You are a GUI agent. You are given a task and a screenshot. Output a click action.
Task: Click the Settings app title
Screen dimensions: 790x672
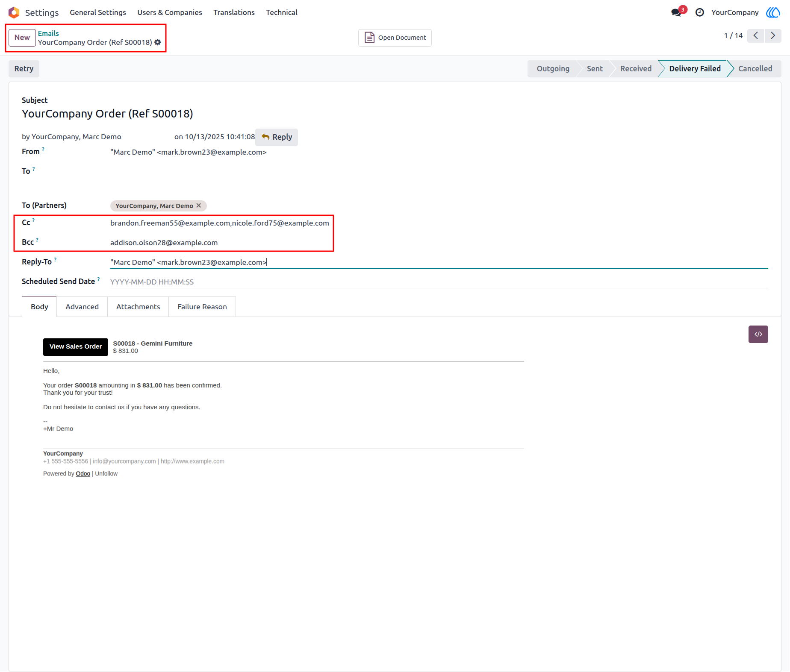click(42, 12)
